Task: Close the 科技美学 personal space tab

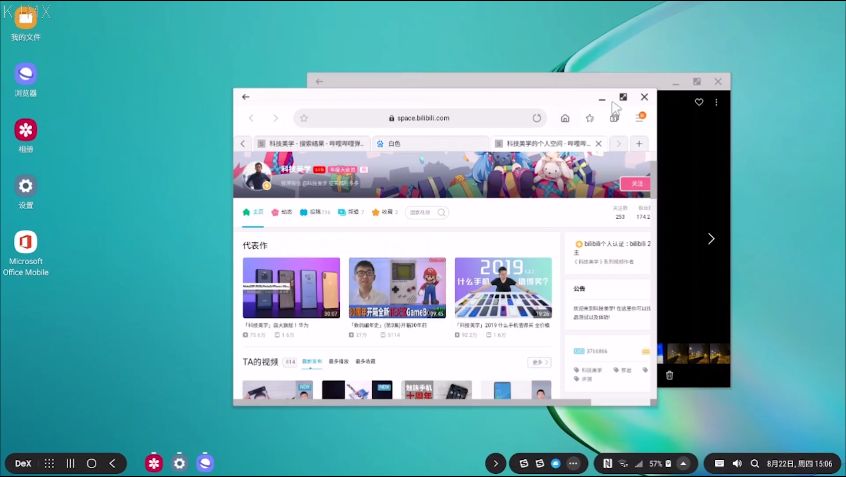Action: click(x=598, y=144)
